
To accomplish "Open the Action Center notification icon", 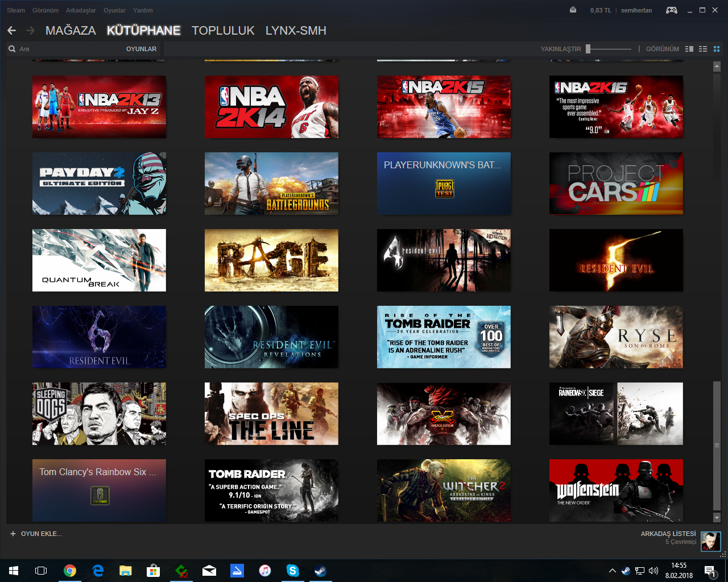I will click(x=710, y=571).
